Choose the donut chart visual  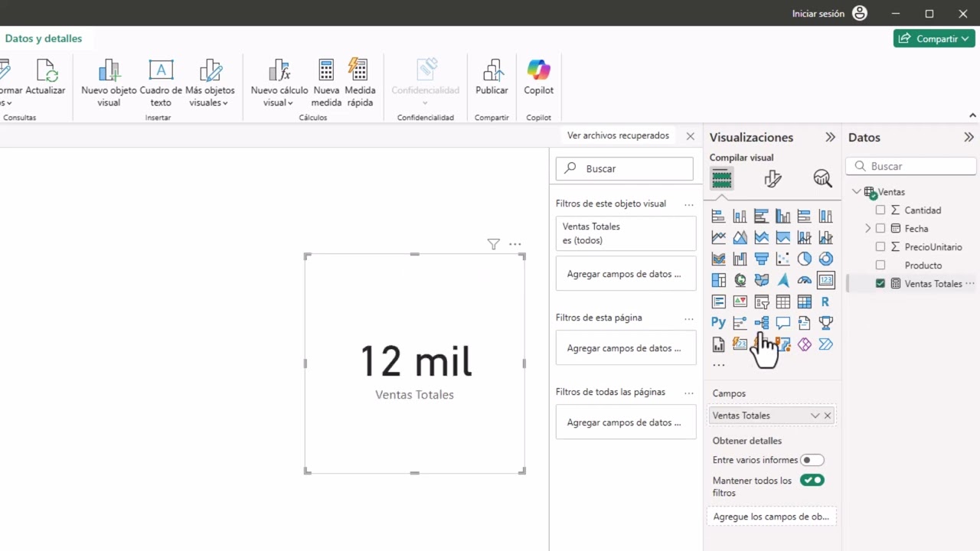825,259
